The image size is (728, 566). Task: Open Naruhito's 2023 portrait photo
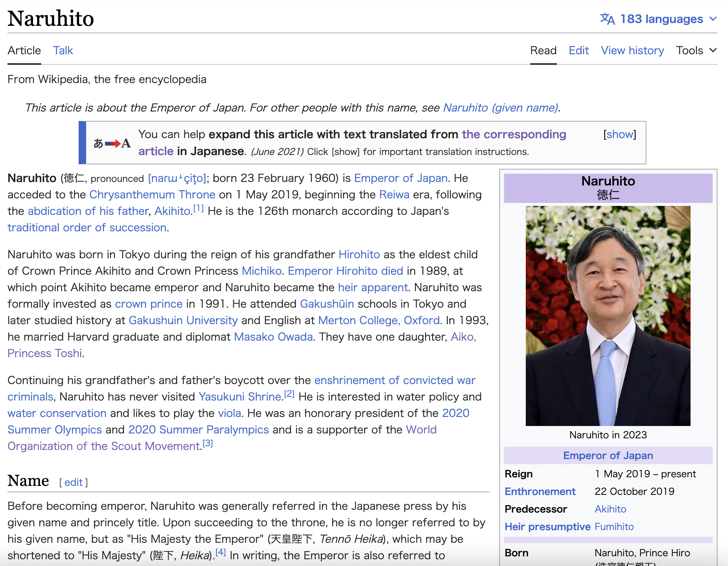(608, 316)
